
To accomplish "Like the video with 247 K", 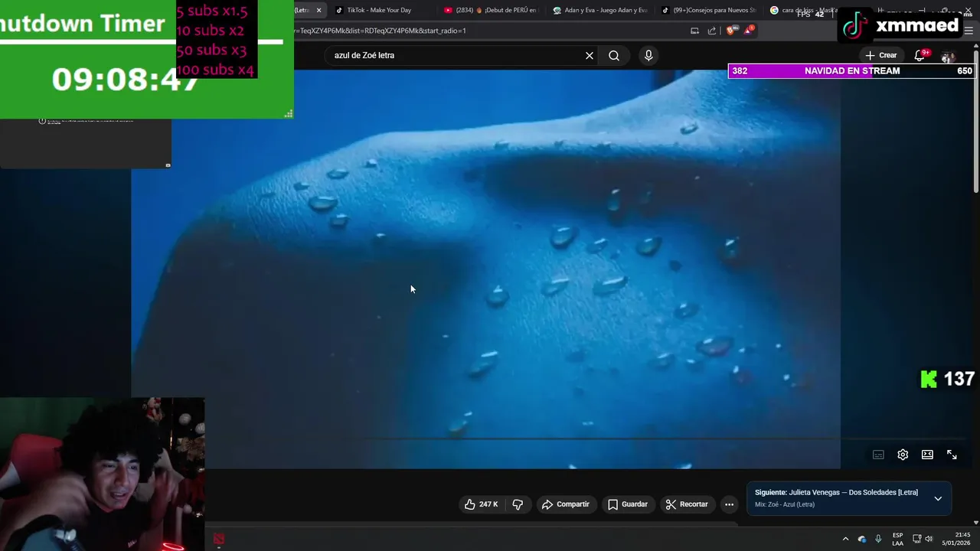I will [482, 504].
